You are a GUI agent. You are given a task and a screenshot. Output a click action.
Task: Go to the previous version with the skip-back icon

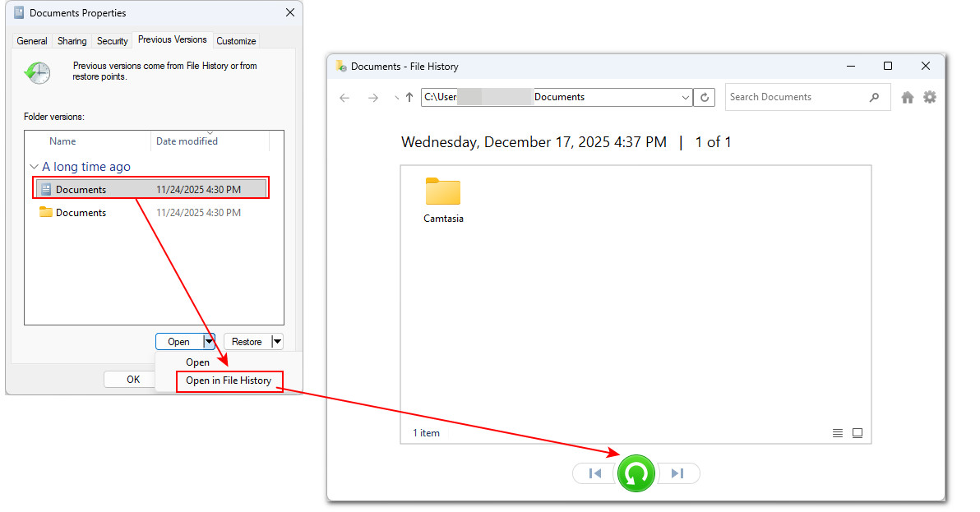pyautogui.click(x=594, y=473)
